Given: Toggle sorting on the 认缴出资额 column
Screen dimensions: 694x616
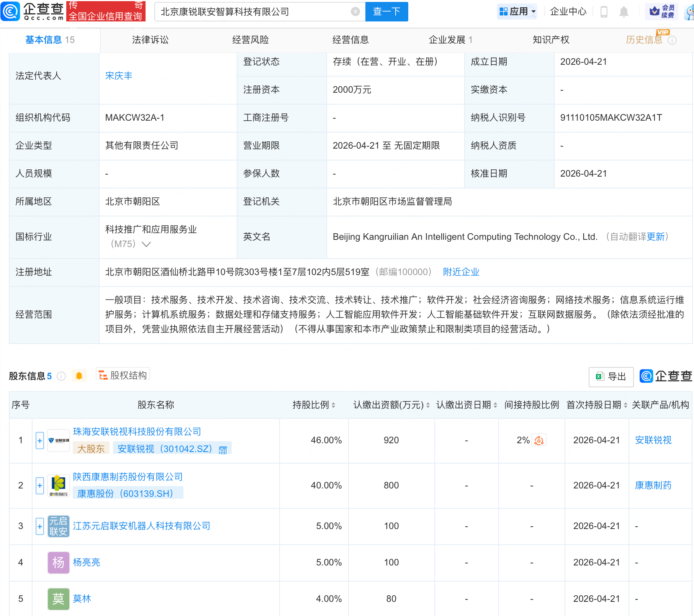Looking at the screenshot, I should [x=429, y=405].
